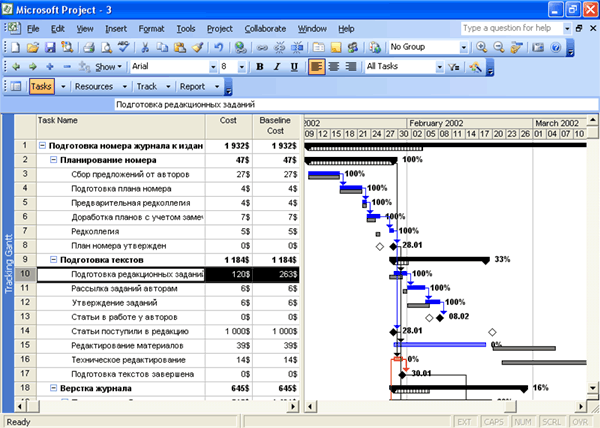Open the Arial font dropdown
This screenshot has height=428, width=600.
pos(213,67)
